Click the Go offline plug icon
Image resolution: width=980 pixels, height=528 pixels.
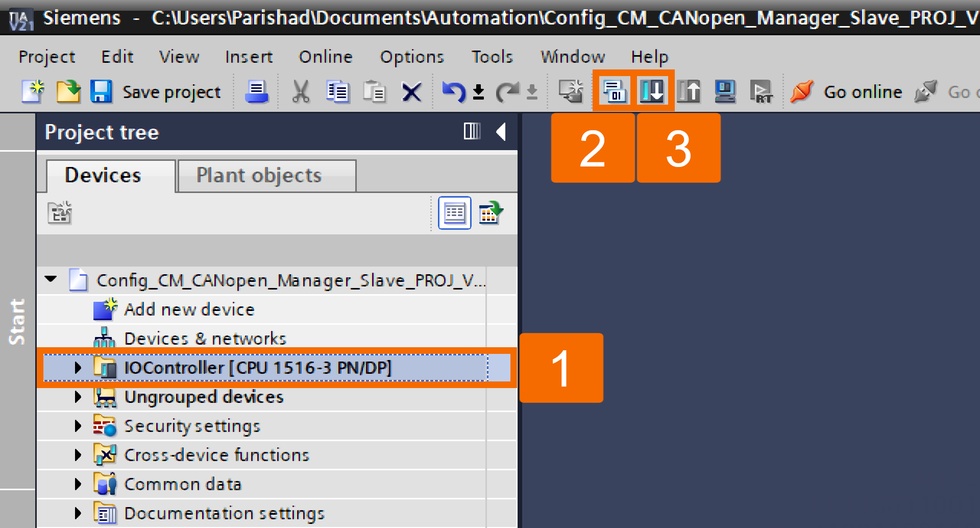tap(926, 92)
